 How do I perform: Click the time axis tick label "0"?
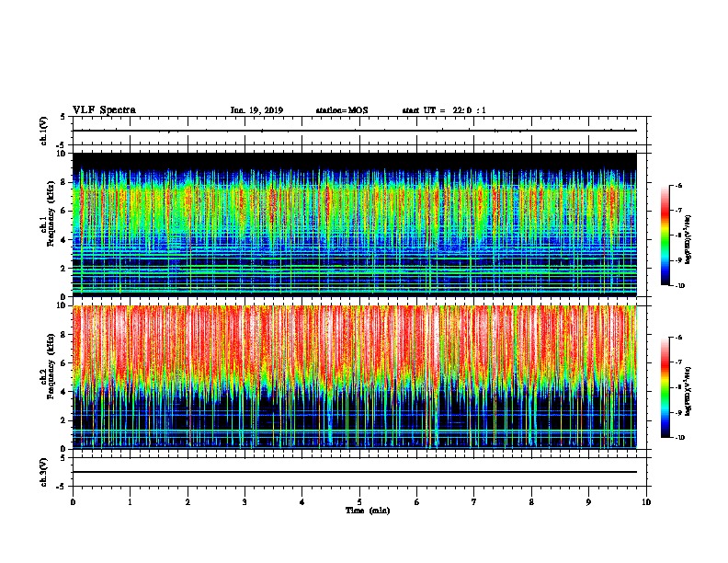73,502
